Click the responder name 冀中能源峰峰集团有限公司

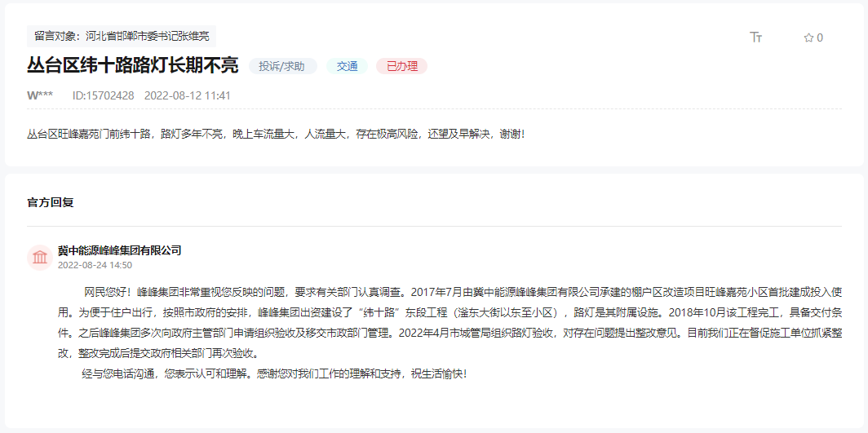click(x=120, y=250)
